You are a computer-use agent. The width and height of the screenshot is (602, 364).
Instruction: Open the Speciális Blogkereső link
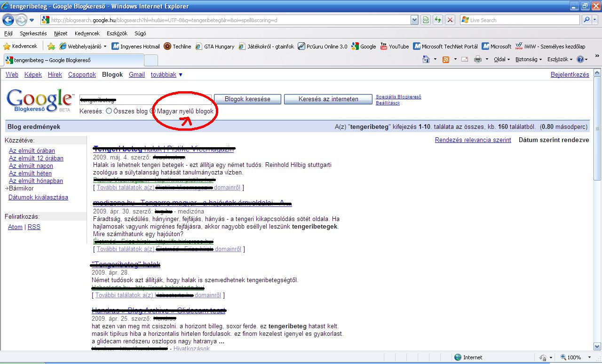pos(398,97)
